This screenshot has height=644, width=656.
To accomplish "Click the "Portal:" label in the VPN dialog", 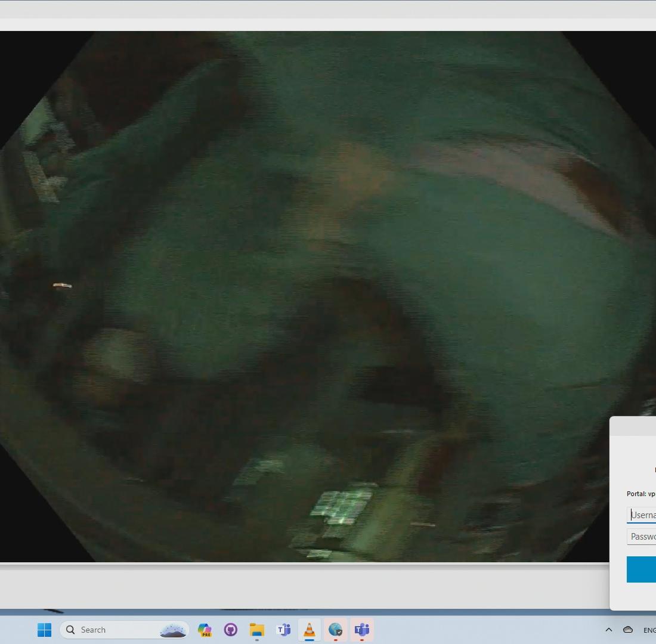I will [636, 494].
